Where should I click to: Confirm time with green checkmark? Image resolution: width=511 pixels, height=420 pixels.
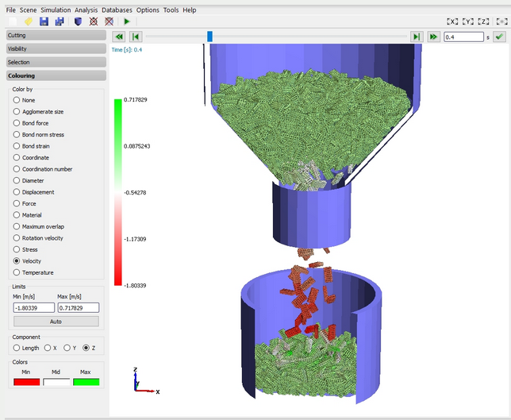tap(498, 37)
